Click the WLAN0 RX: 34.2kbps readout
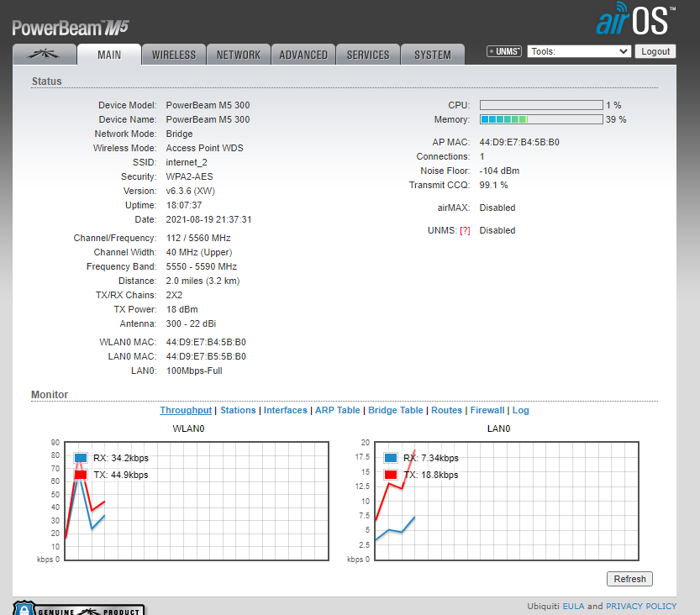Image resolution: width=700 pixels, height=615 pixels. pyautogui.click(x=120, y=458)
